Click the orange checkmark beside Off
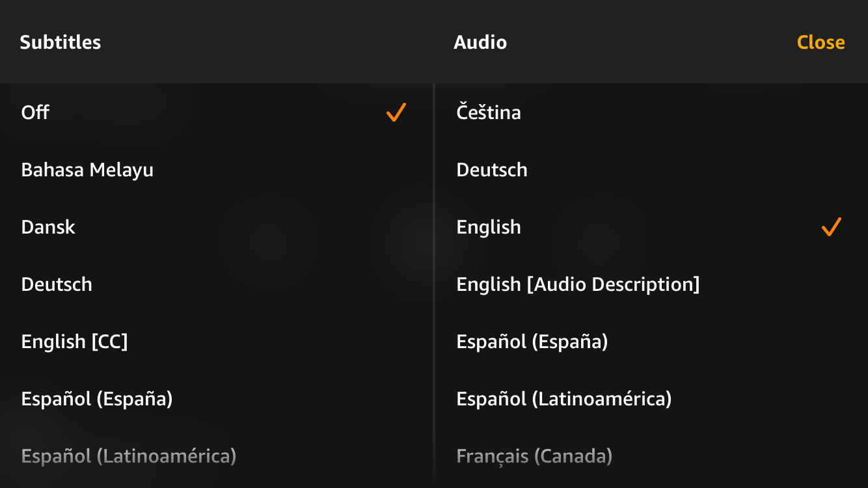The height and width of the screenshot is (488, 868). point(395,113)
